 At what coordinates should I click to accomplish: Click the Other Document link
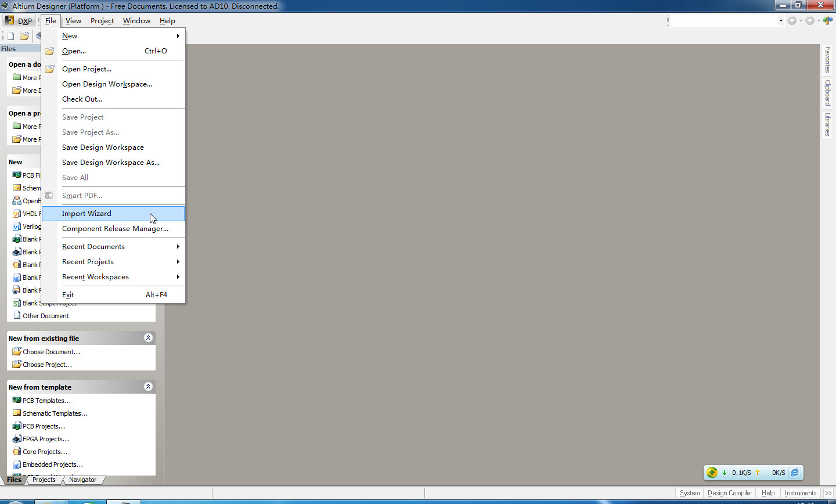[46, 316]
